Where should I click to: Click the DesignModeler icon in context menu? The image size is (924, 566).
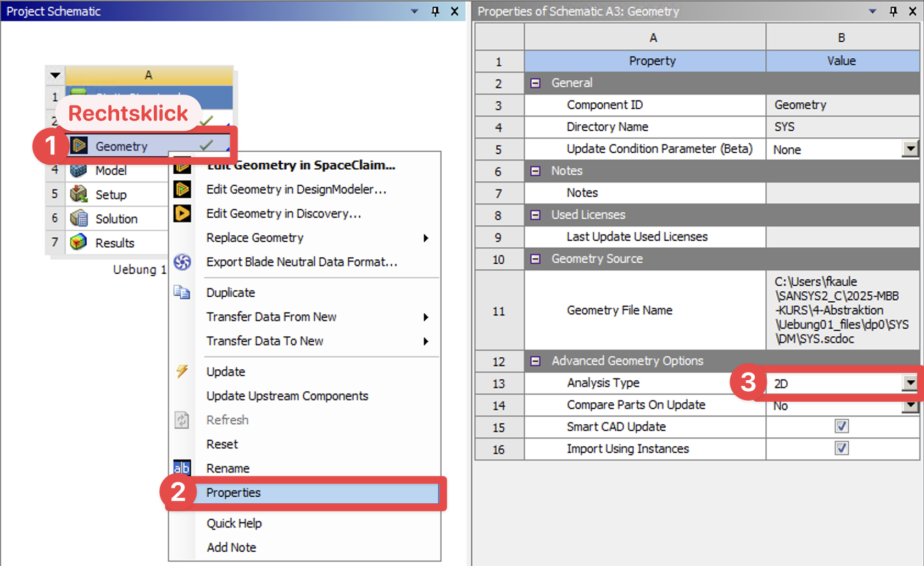click(x=182, y=190)
